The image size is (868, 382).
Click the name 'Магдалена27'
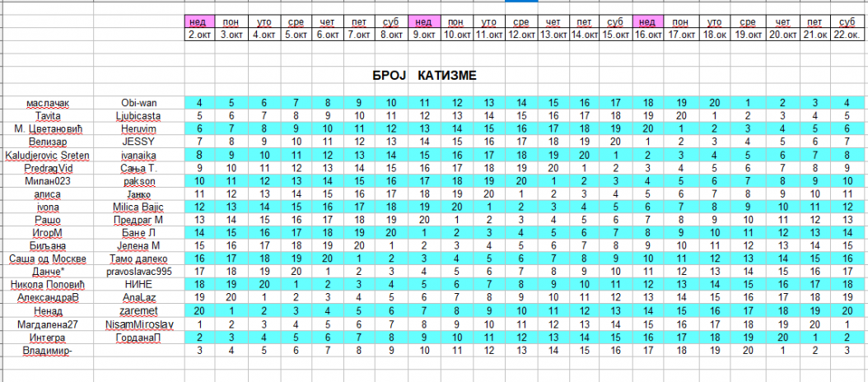(46, 324)
